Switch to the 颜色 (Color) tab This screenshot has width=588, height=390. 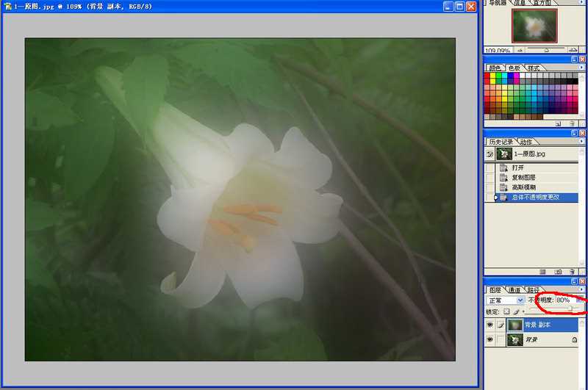495,68
